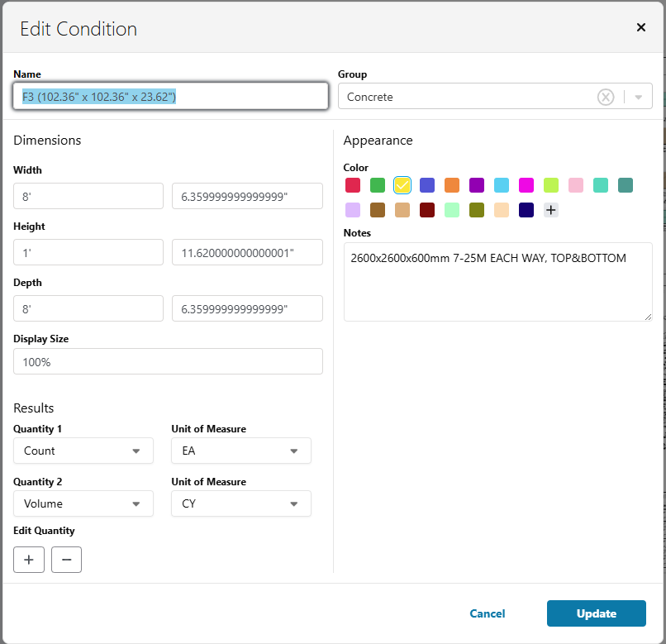This screenshot has width=666, height=644.
Task: Click the Height inches field
Action: 247,252
